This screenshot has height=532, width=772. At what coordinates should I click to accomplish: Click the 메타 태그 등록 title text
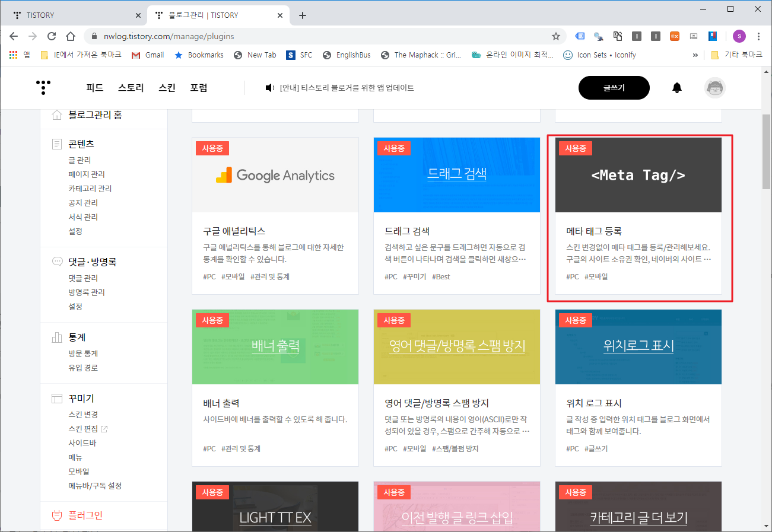click(x=594, y=231)
